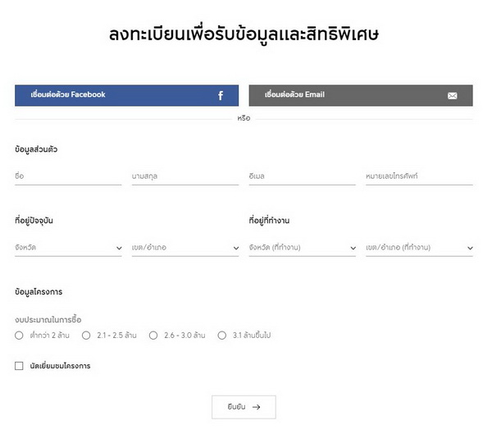Connect with the gray Email button

(x=361, y=95)
